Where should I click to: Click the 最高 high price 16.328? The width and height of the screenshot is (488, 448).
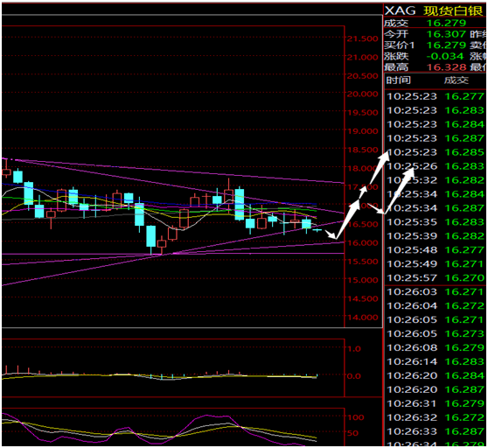pyautogui.click(x=446, y=67)
